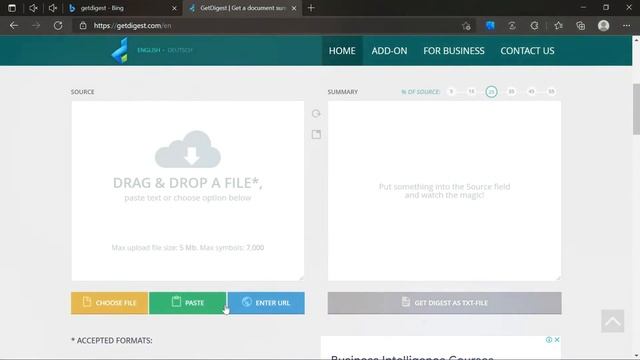The height and width of the screenshot is (360, 640).
Task: Set summary to 55 % of source
Action: (x=551, y=91)
